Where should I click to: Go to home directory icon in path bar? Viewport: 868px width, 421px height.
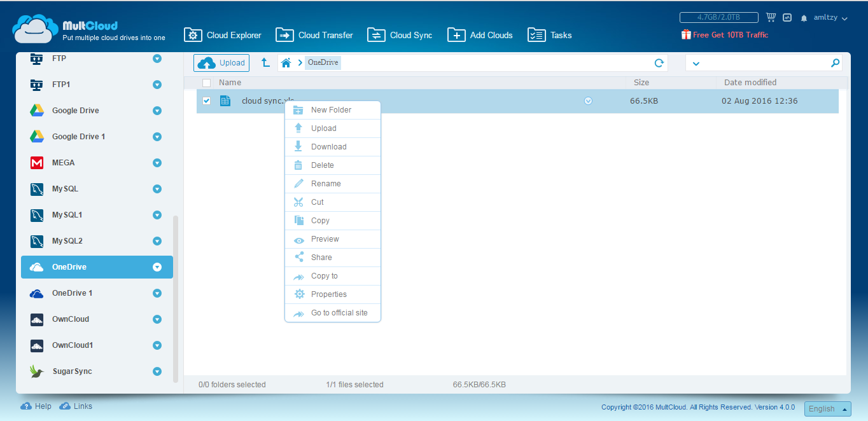pos(286,62)
